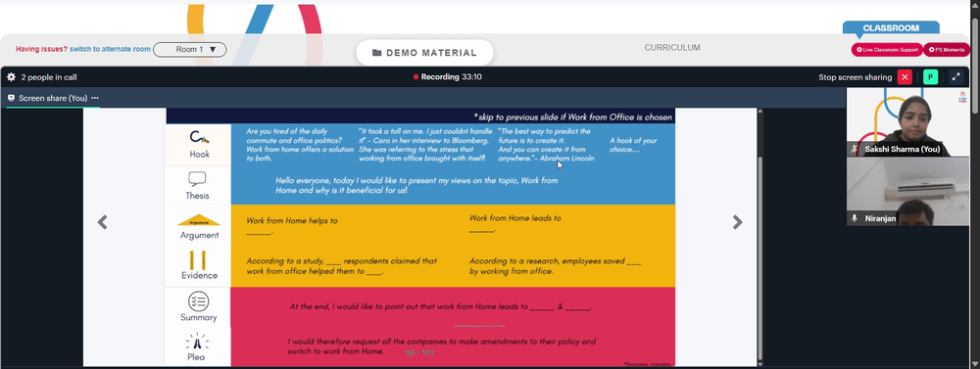This screenshot has height=369, width=980.
Task: Select the Screen share (You) tab
Action: point(53,98)
